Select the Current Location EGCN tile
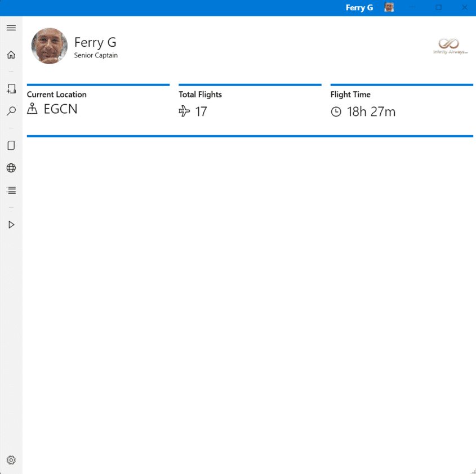 coord(98,104)
